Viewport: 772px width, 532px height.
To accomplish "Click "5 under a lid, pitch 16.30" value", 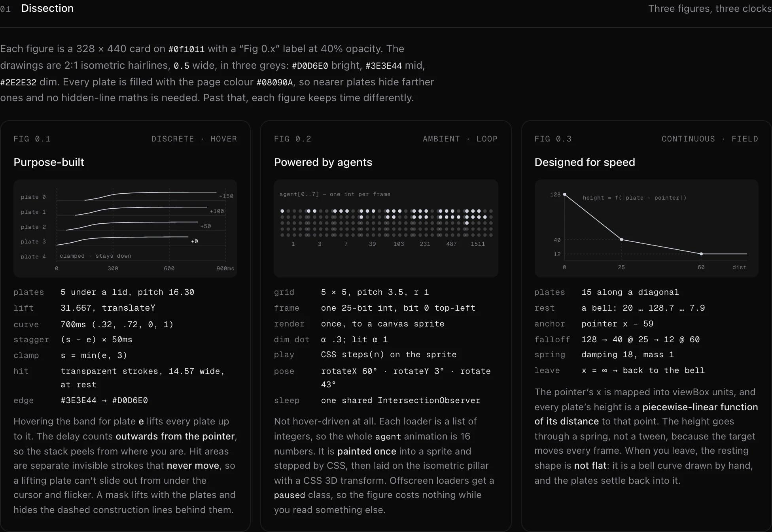I will [x=127, y=292].
